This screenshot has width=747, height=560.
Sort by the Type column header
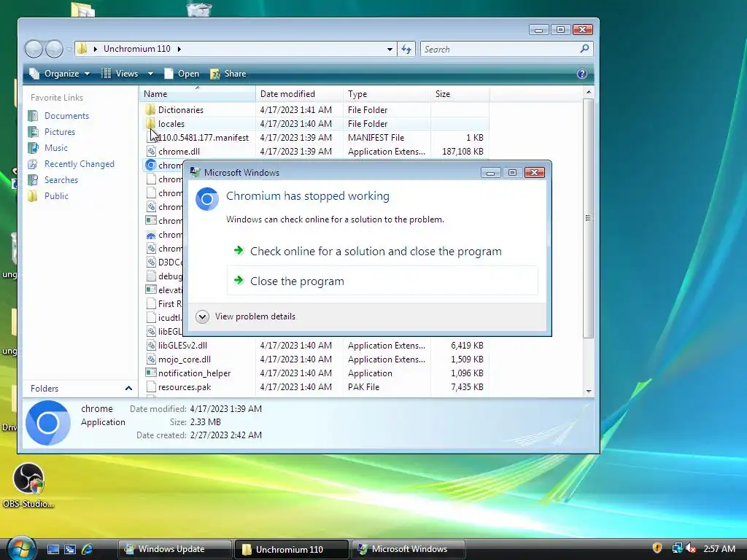pyautogui.click(x=387, y=94)
